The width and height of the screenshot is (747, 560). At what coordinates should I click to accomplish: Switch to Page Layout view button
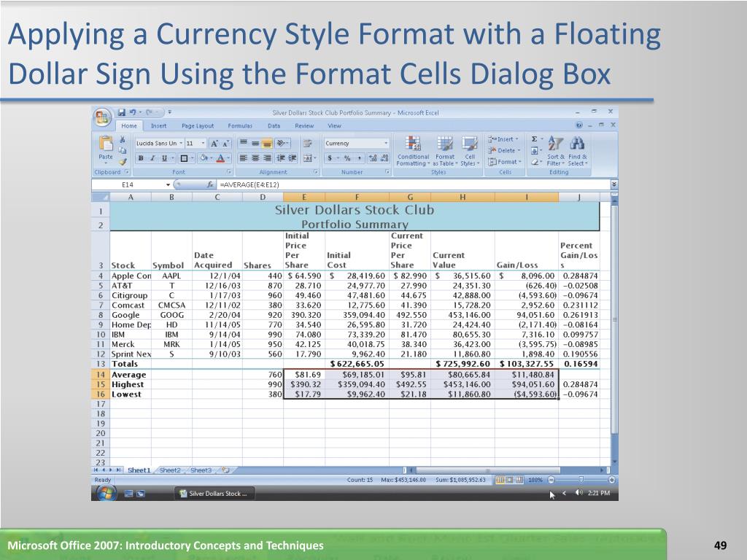pos(509,480)
